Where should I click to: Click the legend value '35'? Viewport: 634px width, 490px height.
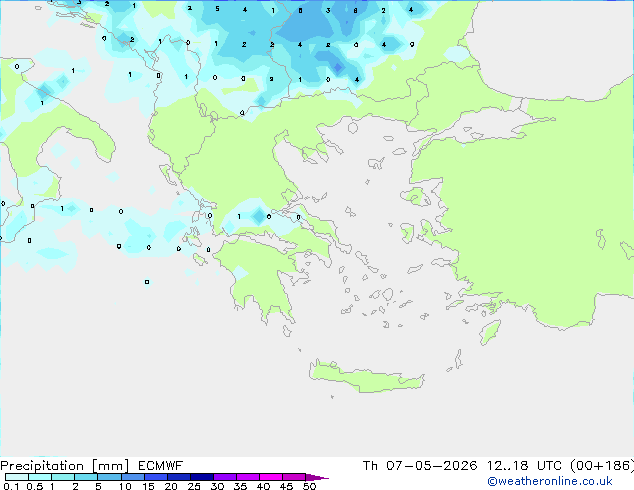[x=240, y=486]
